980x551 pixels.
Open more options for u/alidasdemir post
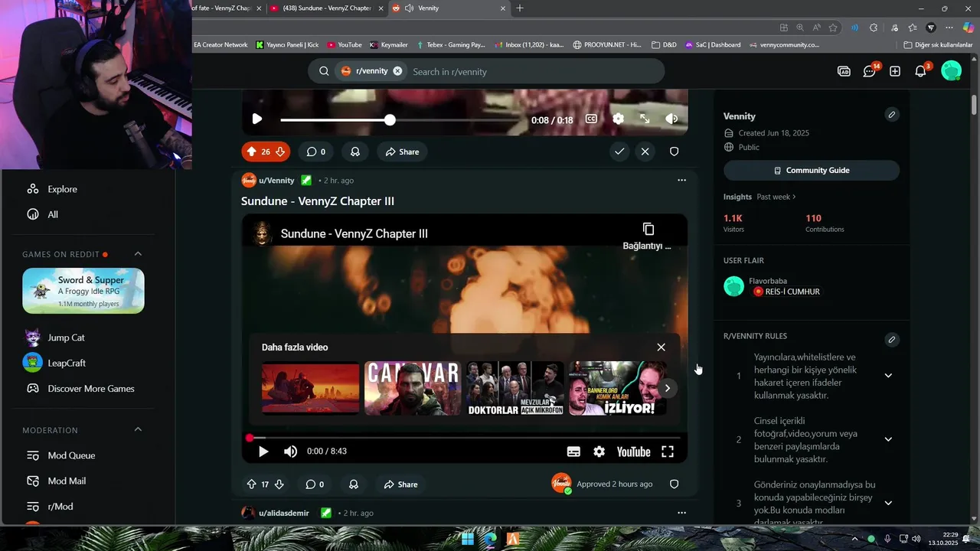click(681, 513)
